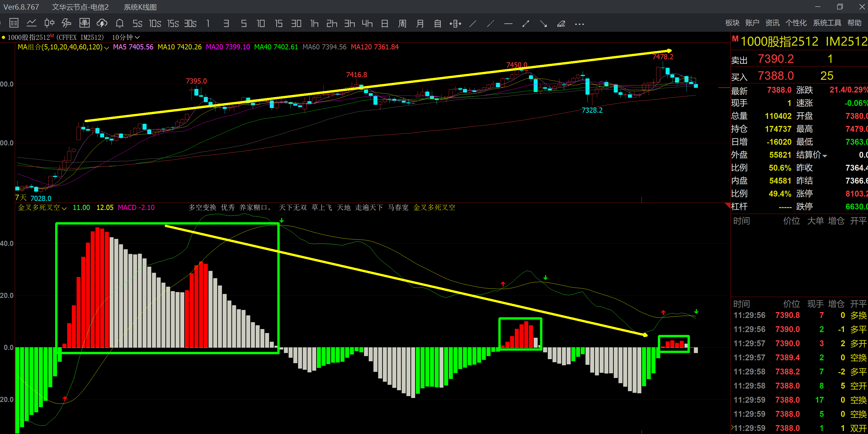This screenshot has width=868, height=434.
Task: Toggle the 1h period button
Action: coord(314,23)
